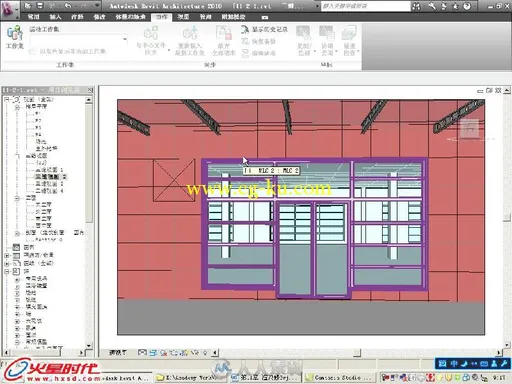Restore down the drawing view window
The image size is (512, 384).
[x=489, y=90]
